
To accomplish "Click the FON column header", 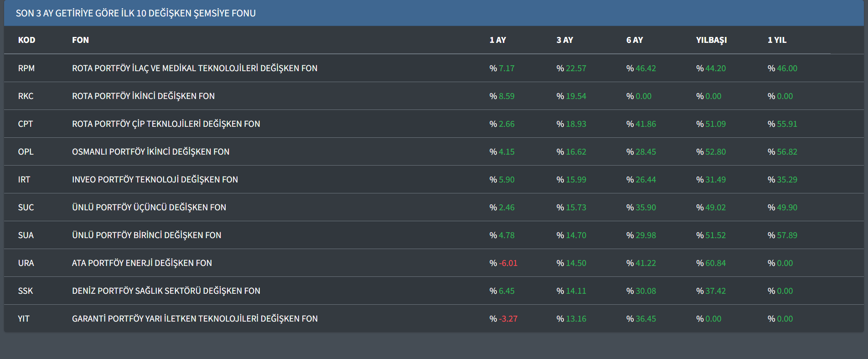I will click(x=80, y=40).
